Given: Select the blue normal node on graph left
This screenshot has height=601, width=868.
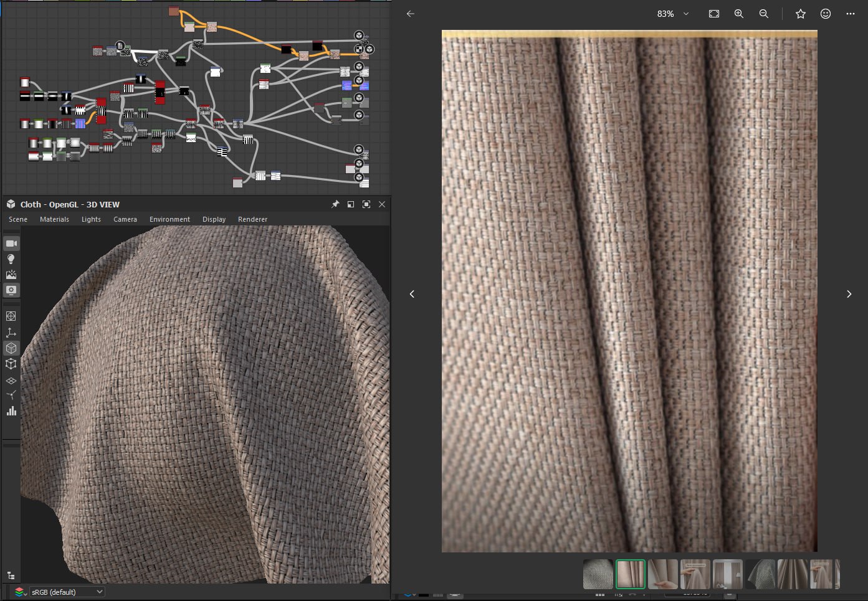Looking at the screenshot, I should click(x=80, y=123).
